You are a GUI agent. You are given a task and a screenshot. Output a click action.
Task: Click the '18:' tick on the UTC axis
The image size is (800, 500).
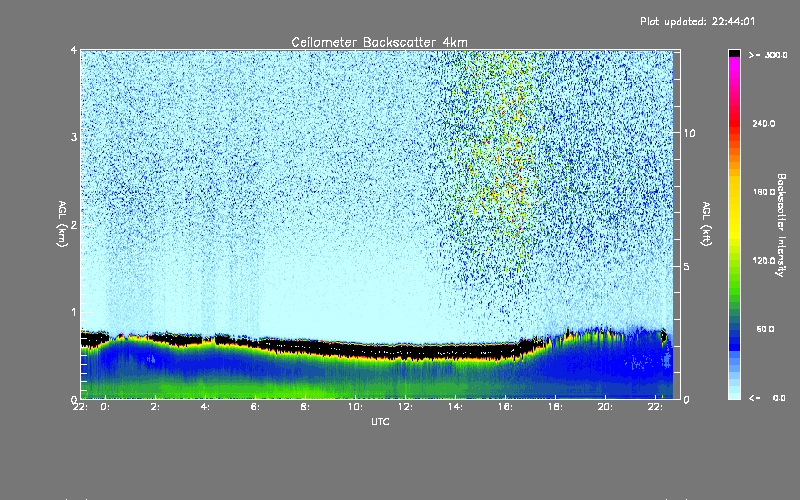[x=555, y=407]
